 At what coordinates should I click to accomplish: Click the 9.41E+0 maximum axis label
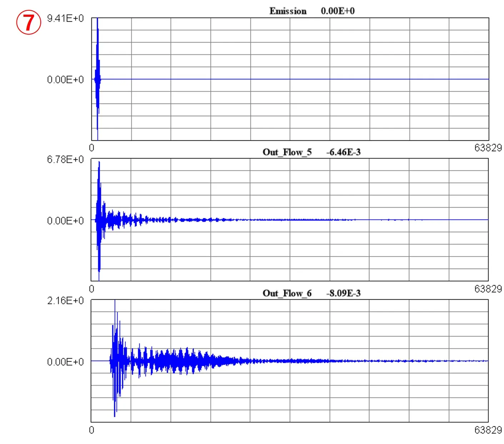(x=65, y=18)
